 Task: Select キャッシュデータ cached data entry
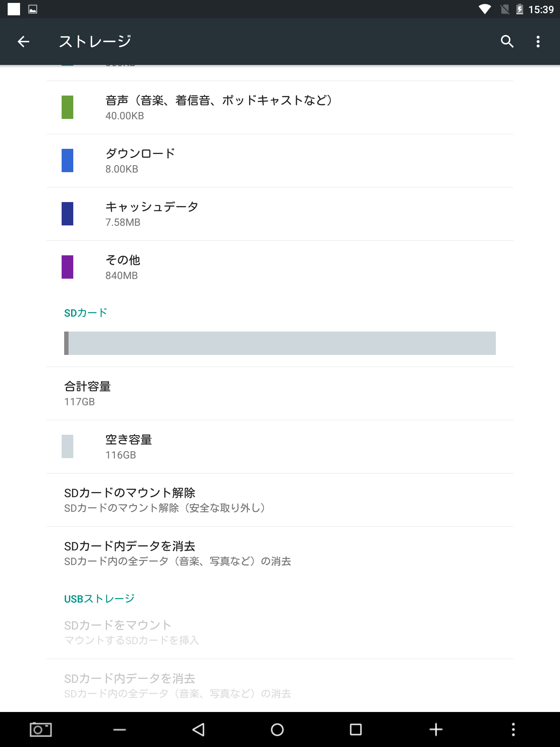pyautogui.click(x=280, y=214)
